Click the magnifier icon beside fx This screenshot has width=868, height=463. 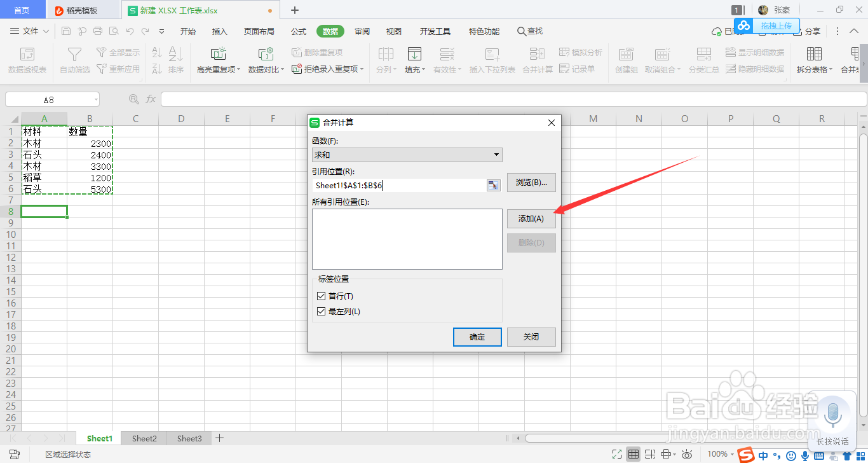[x=133, y=99]
